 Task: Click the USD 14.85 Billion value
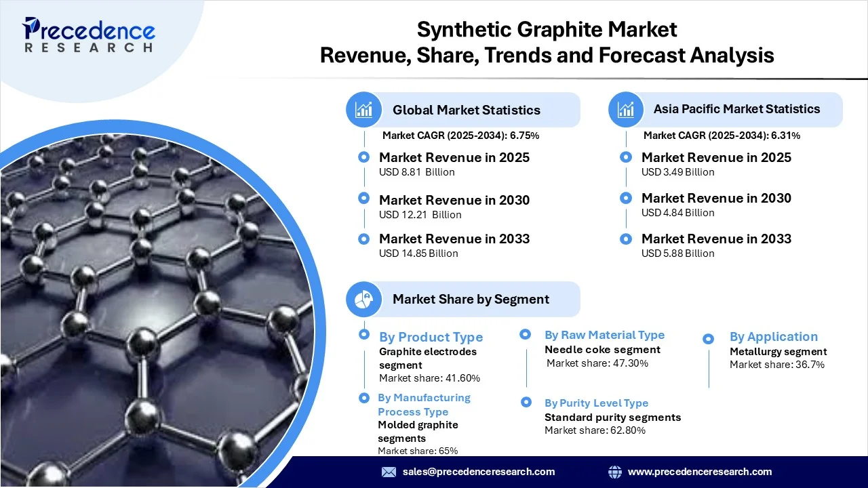point(418,253)
